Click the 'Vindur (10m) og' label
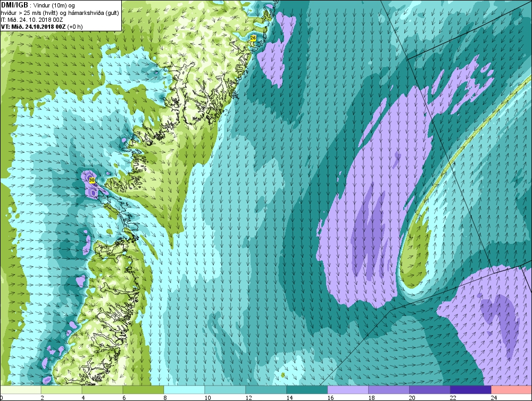Screen dimensions: 532x401 pyautogui.click(x=55, y=6)
